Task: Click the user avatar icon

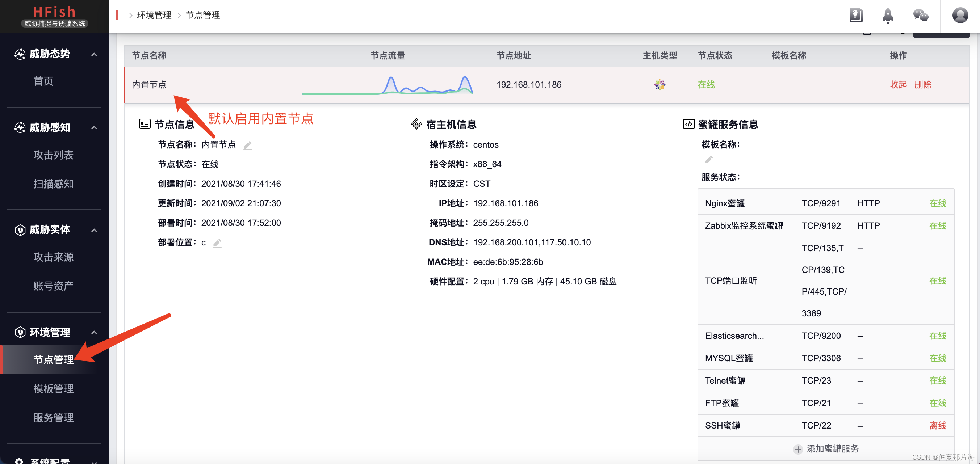Action: (960, 16)
